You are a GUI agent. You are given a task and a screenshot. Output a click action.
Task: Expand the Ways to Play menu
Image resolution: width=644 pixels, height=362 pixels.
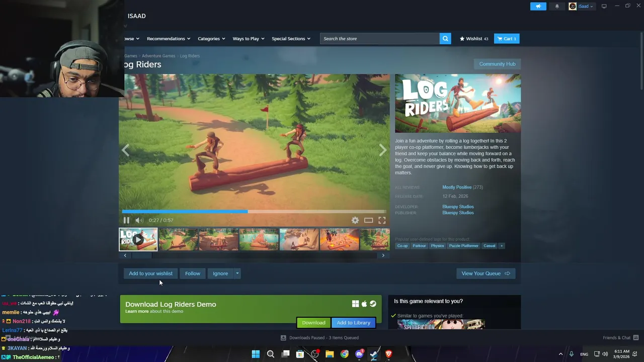249,39
